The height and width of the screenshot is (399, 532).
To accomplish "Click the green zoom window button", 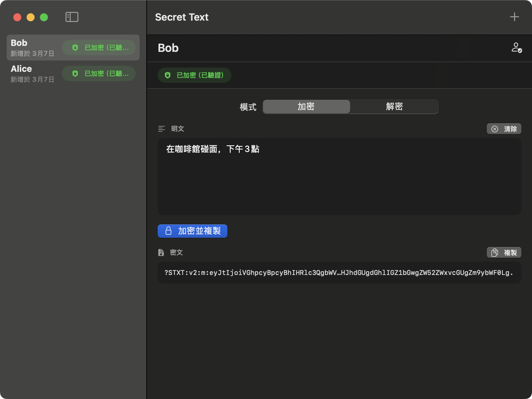I will tap(44, 17).
